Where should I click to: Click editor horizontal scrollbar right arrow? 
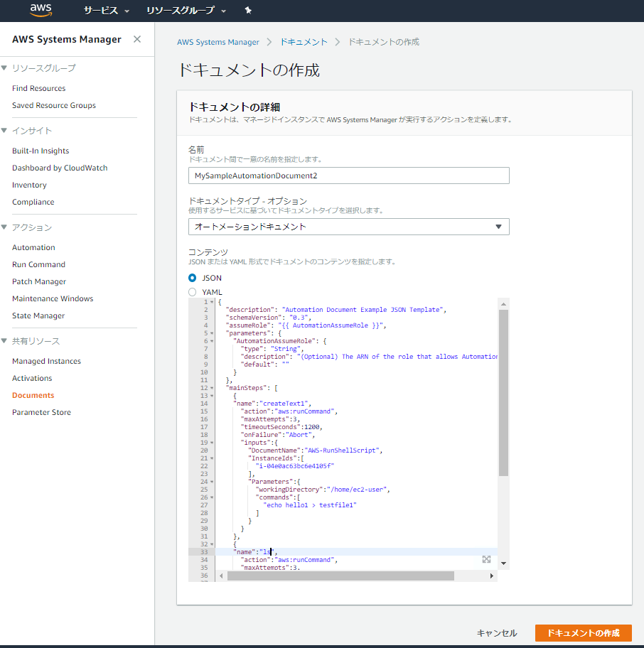click(x=491, y=576)
